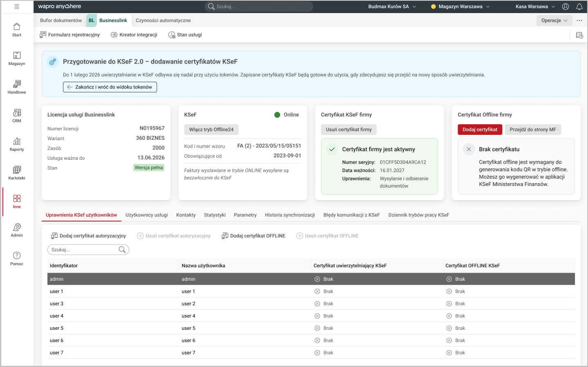
Task: Switch to the Użytkownicy usługi tab
Action: [146, 215]
